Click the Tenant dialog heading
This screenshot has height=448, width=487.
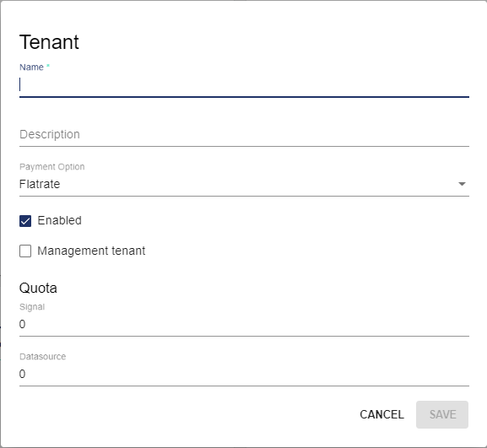click(49, 42)
